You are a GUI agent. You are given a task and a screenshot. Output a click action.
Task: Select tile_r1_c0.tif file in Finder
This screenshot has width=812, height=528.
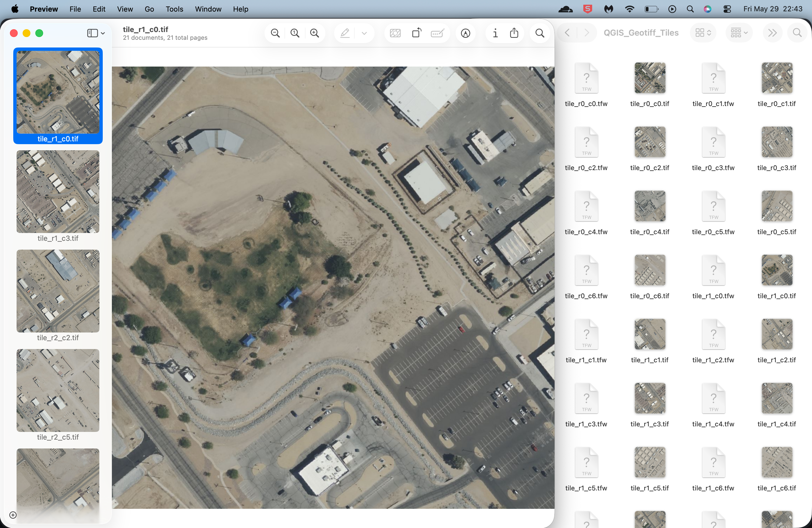(777, 277)
